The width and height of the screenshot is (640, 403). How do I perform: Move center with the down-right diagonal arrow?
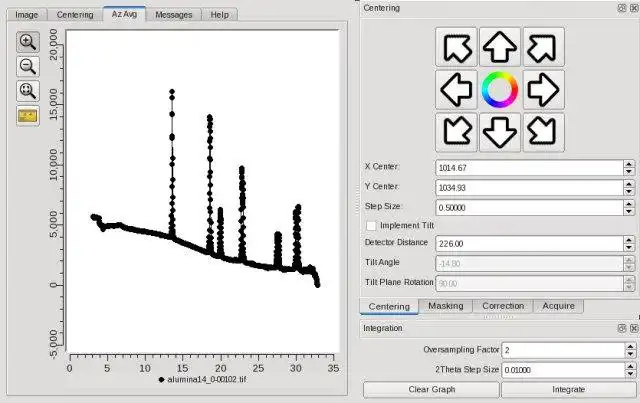[544, 132]
